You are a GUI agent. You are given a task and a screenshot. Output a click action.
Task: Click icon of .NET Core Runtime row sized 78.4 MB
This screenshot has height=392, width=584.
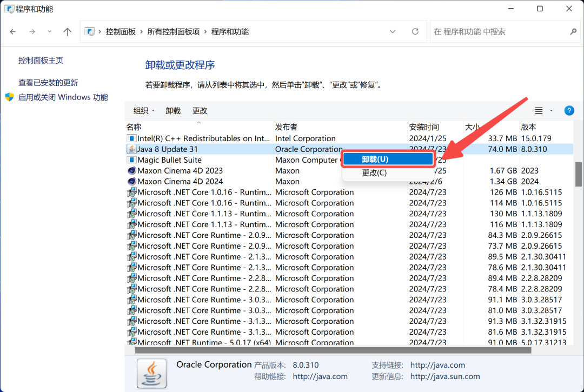pos(131,289)
